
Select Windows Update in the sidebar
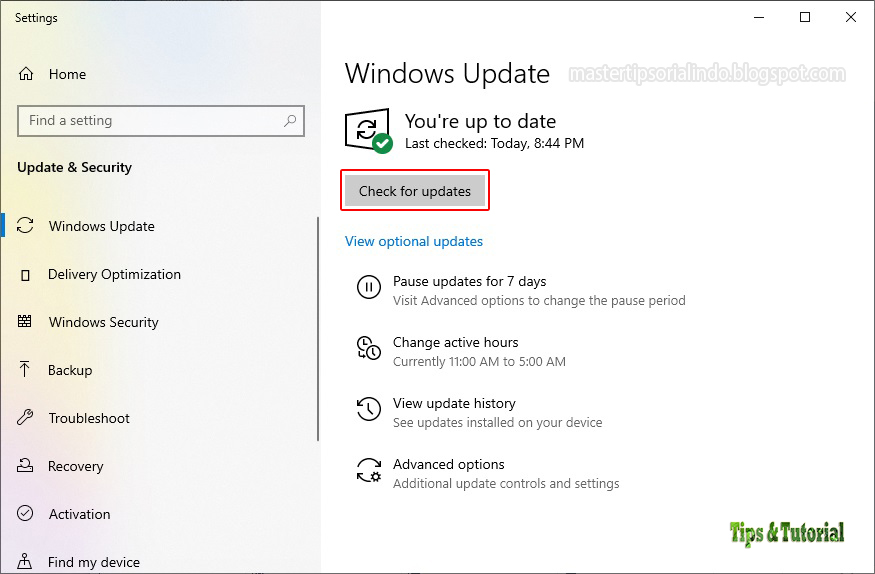(x=102, y=226)
